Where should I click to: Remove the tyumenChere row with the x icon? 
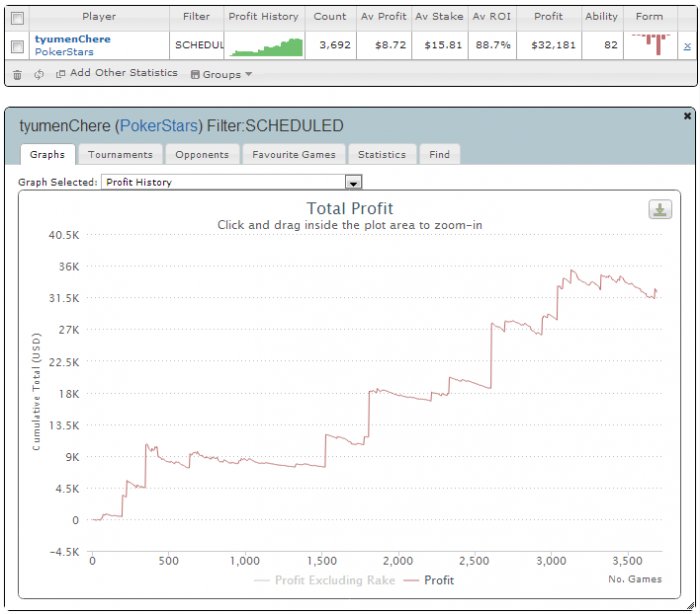[687, 46]
